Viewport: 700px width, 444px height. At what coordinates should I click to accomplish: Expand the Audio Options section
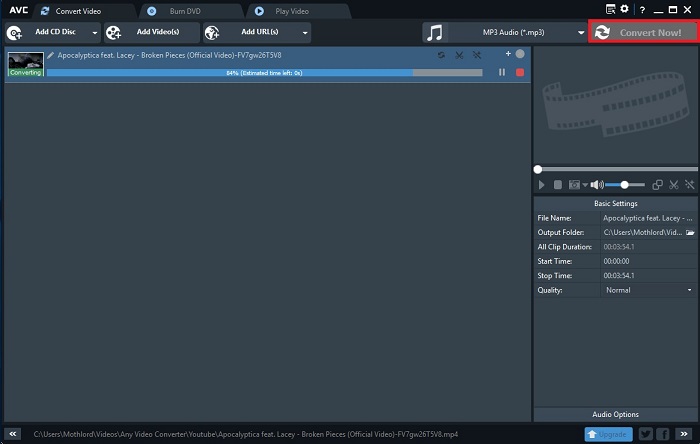click(x=616, y=415)
